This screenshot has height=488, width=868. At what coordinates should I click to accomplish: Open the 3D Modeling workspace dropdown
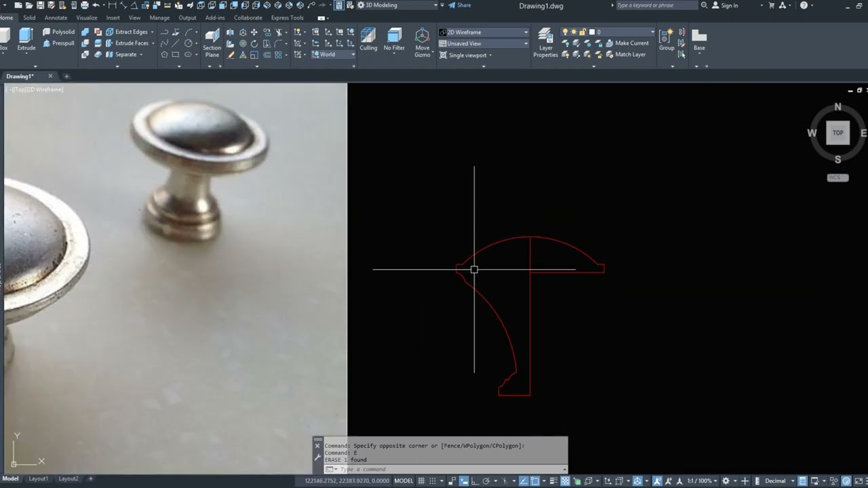[x=397, y=5]
